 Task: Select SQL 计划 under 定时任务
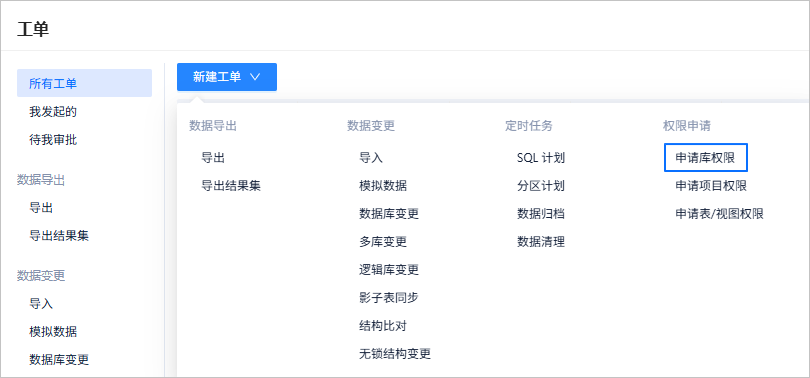[541, 158]
